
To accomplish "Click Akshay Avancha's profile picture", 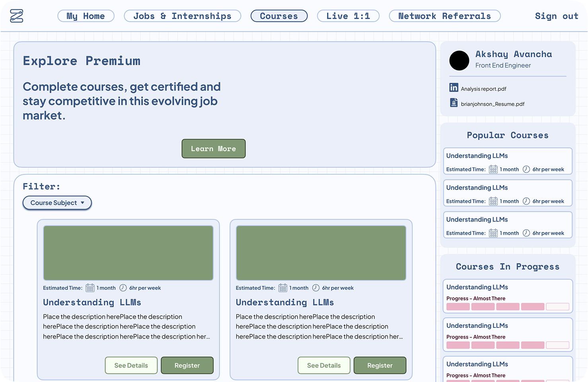I will (459, 60).
